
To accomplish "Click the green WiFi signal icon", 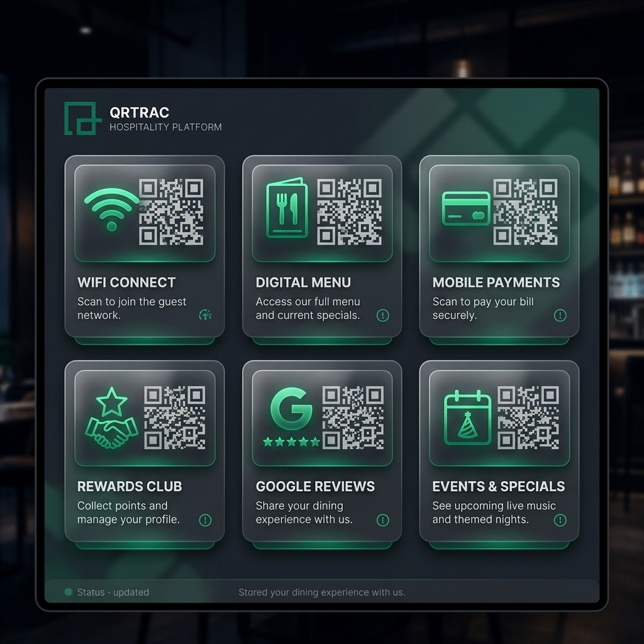I will [111, 209].
